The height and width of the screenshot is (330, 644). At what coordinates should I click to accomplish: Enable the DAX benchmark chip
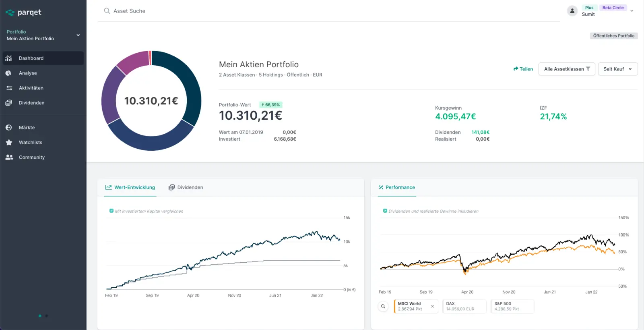(464, 306)
